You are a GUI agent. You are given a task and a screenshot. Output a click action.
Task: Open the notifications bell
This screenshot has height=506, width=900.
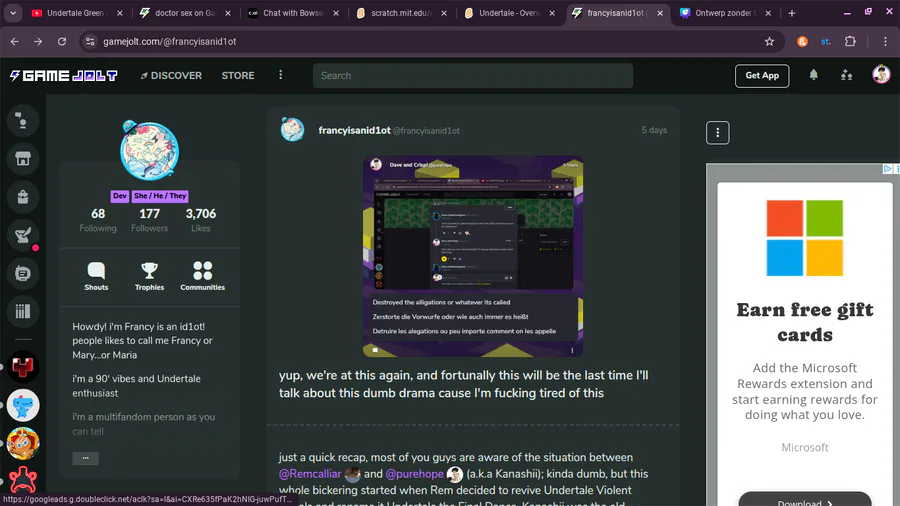point(813,75)
